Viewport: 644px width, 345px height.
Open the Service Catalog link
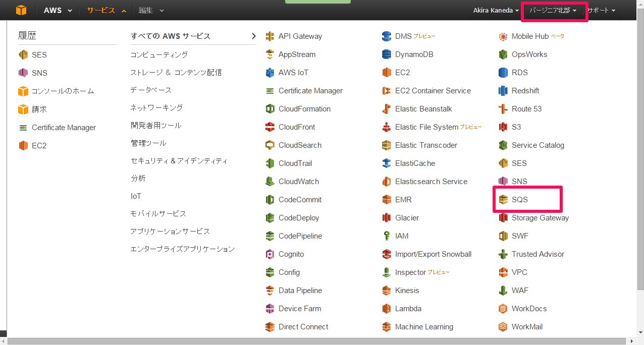[538, 145]
